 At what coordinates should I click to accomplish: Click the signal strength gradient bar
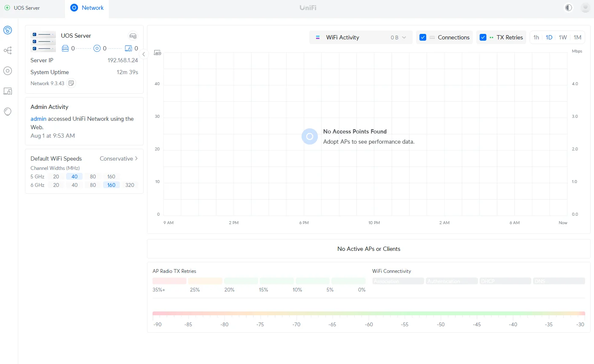pos(369,314)
